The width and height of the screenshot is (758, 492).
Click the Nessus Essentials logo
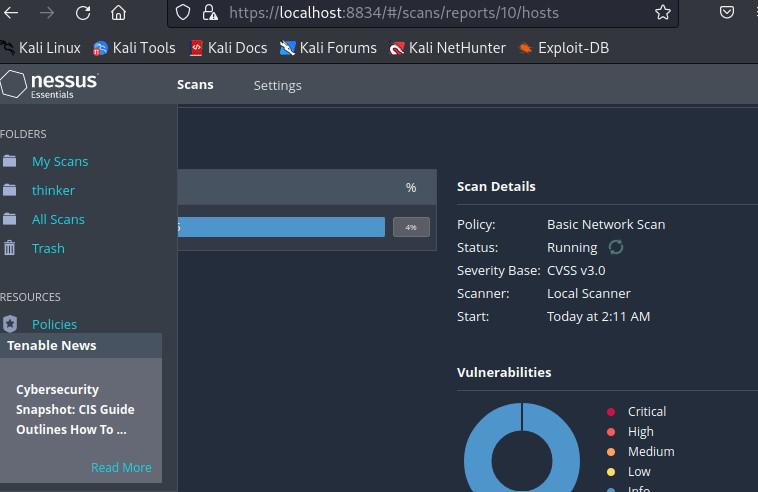(x=49, y=85)
